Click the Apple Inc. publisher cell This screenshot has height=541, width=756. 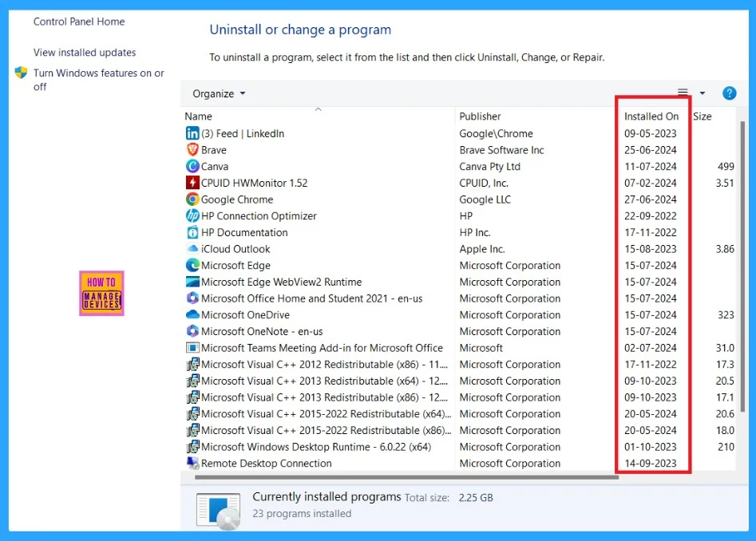[481, 249]
